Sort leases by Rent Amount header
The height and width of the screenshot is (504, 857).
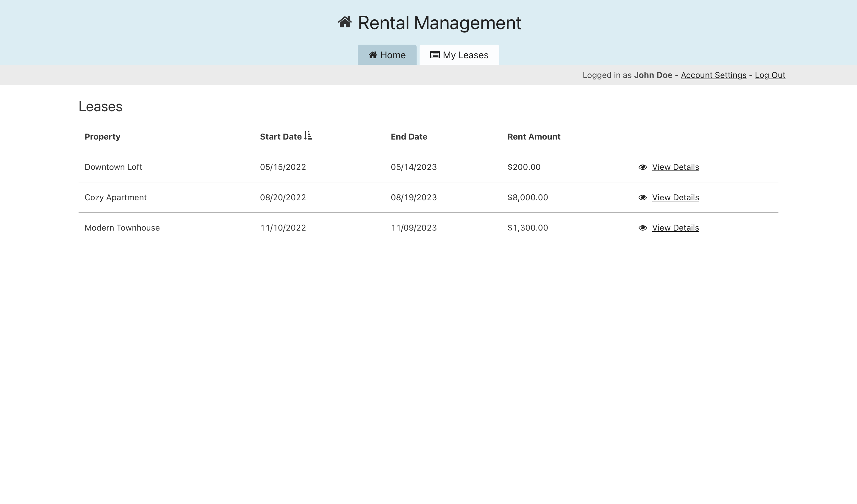pos(534,137)
